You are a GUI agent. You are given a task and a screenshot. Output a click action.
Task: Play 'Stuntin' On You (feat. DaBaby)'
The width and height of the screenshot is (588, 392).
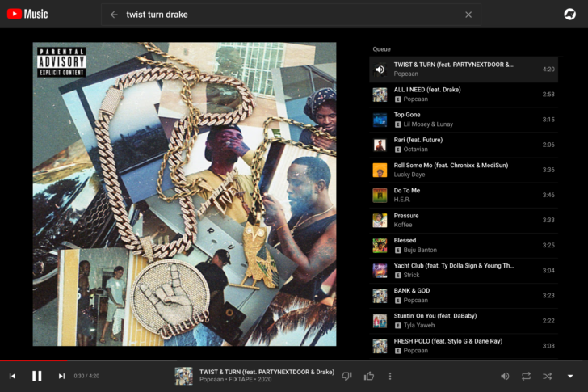pos(464,321)
